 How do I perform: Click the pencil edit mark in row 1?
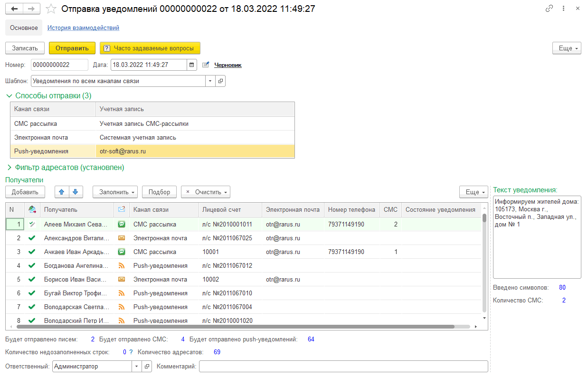pos(32,224)
